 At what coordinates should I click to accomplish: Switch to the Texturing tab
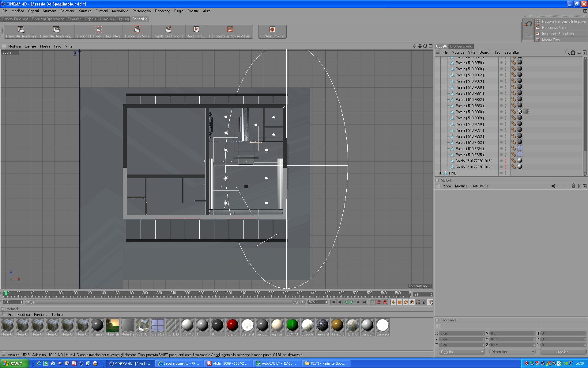pos(74,19)
